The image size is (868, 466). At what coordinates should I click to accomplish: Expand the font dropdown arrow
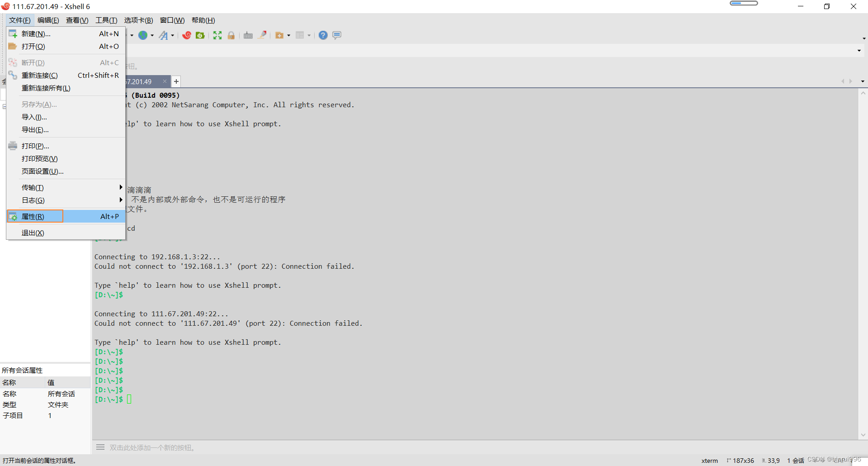tap(173, 35)
